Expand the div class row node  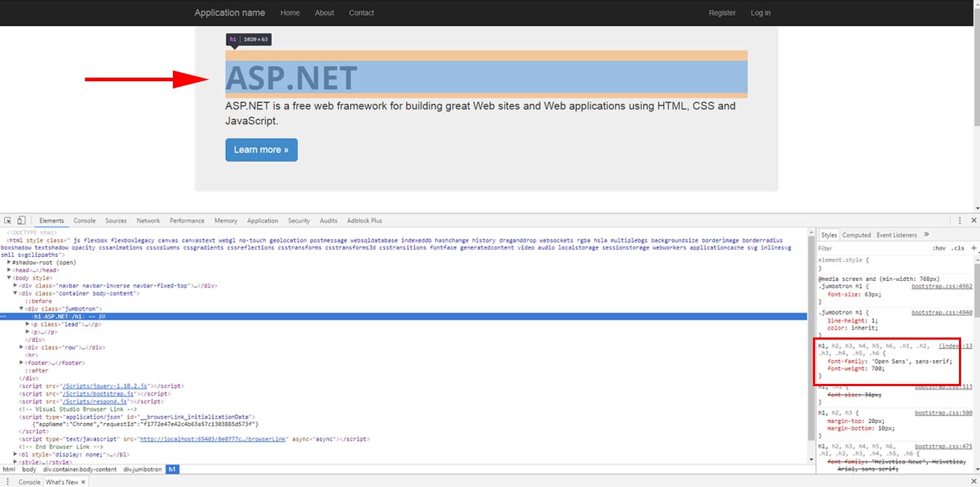coord(22,348)
